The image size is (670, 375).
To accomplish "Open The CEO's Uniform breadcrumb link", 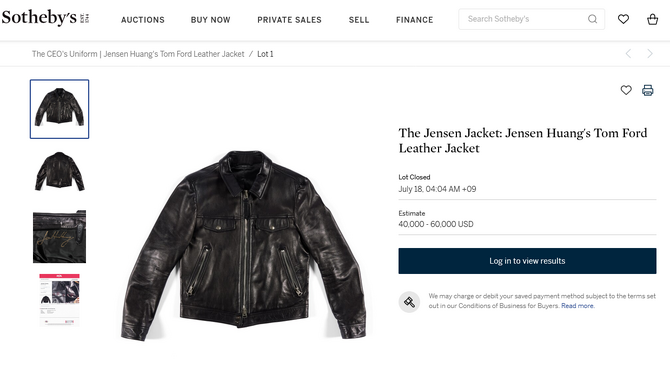I will [138, 54].
